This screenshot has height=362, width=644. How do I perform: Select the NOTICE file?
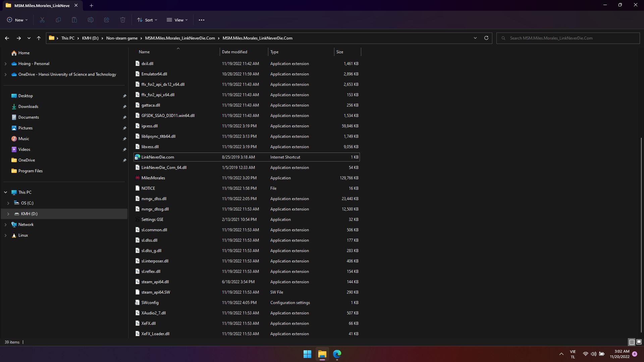(247, 188)
